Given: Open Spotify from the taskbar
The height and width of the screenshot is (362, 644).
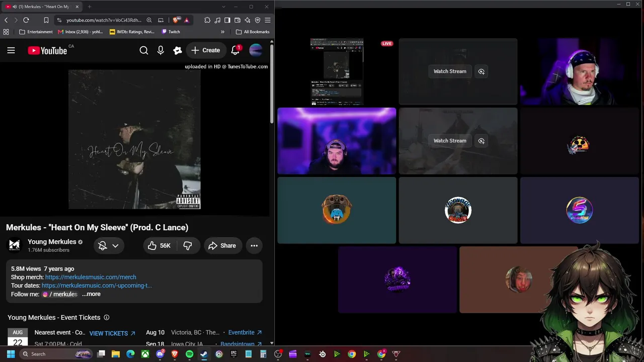Looking at the screenshot, I should tap(189, 354).
